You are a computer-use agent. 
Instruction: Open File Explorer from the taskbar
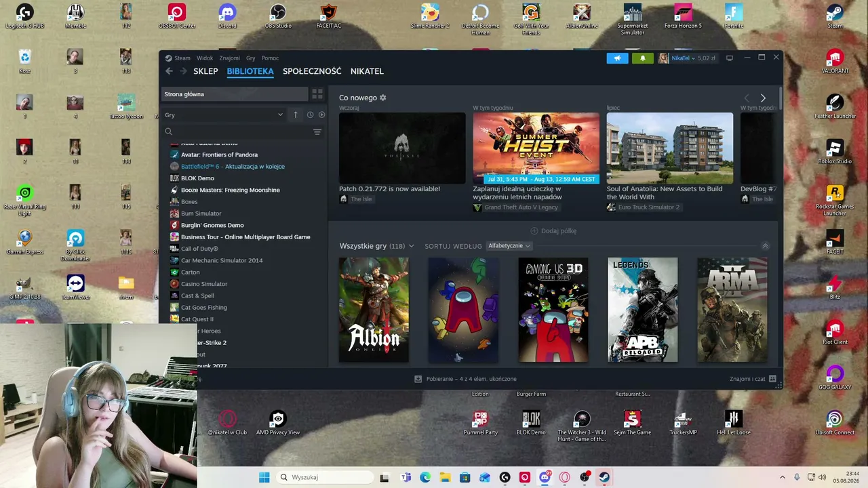click(x=446, y=477)
